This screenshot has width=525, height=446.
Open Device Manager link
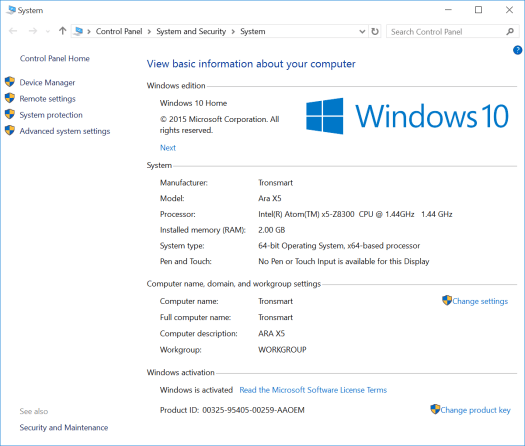[x=47, y=83]
